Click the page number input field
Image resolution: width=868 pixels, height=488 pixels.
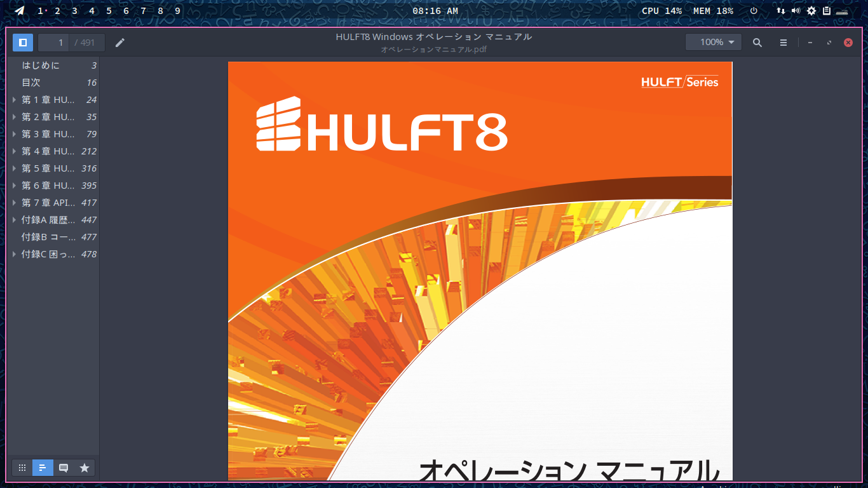(54, 43)
